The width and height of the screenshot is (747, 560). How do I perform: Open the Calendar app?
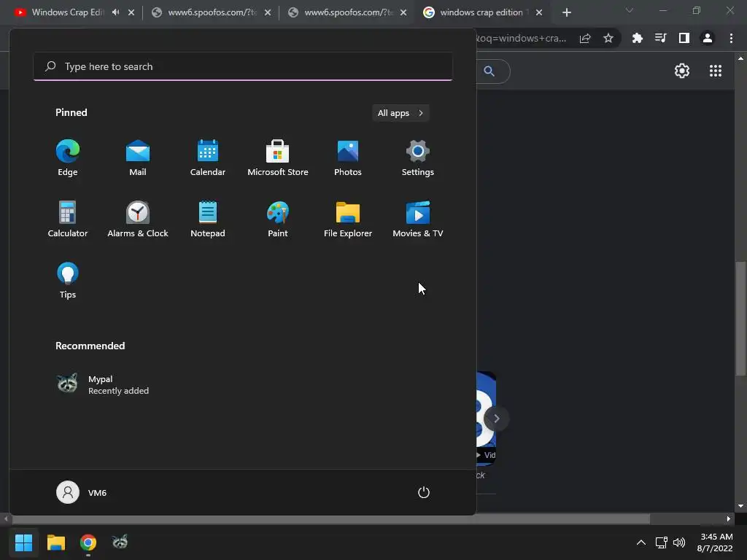click(208, 158)
